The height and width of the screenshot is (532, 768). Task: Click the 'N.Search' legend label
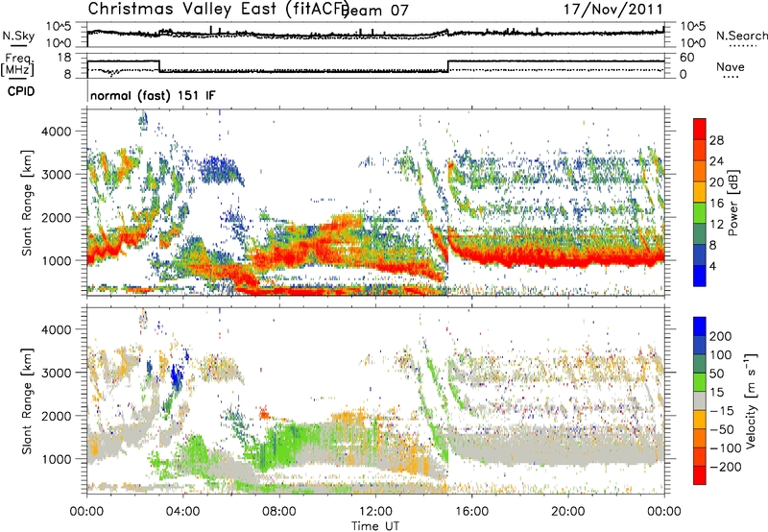click(x=741, y=36)
